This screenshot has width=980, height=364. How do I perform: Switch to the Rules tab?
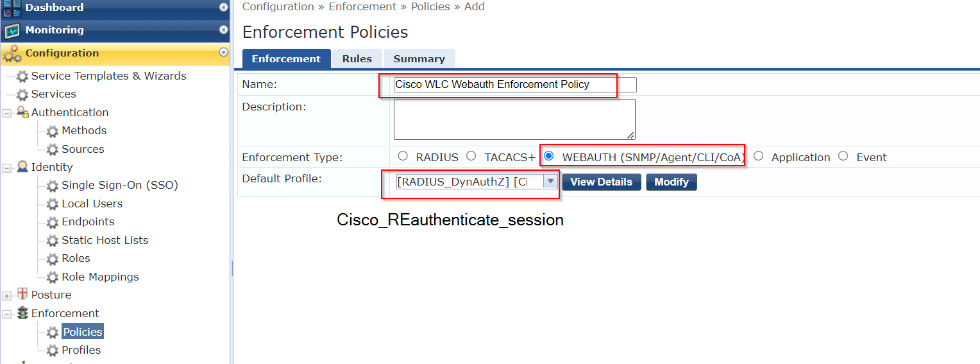point(357,58)
